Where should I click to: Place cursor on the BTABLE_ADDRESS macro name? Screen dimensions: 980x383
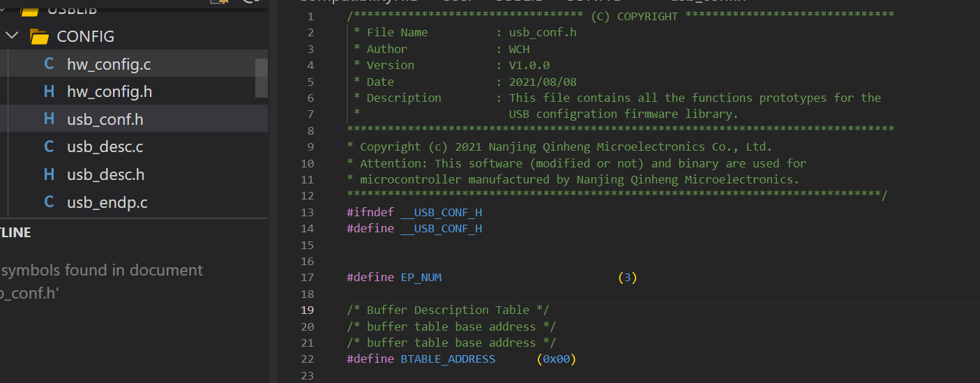pyautogui.click(x=448, y=359)
